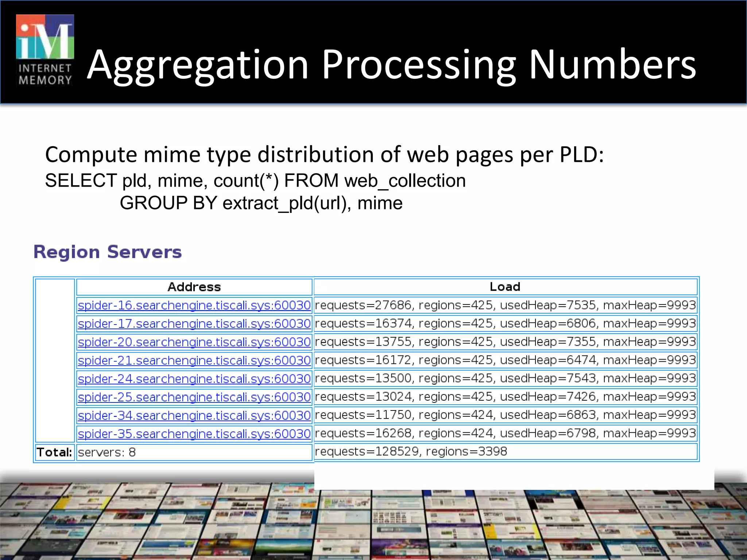Open spider-34.searchengine.tiscali.sys:60030 link
747x560 pixels.
tap(194, 415)
